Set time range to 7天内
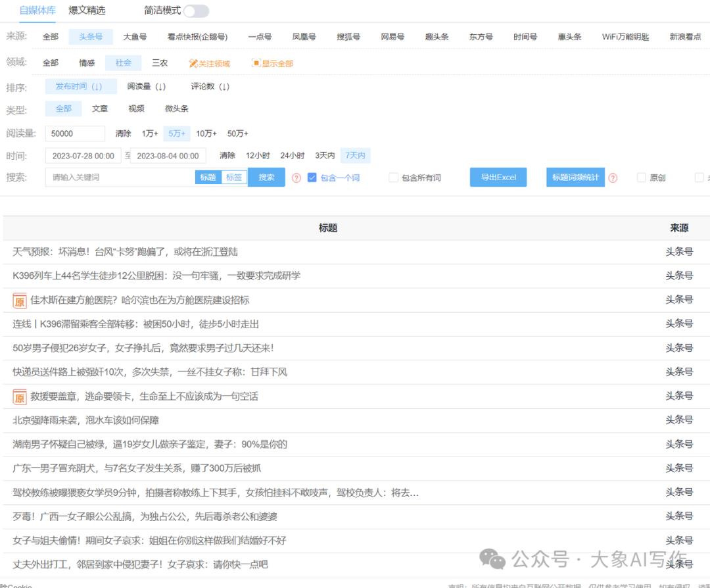Screen dimensions: 710x588 point(356,155)
